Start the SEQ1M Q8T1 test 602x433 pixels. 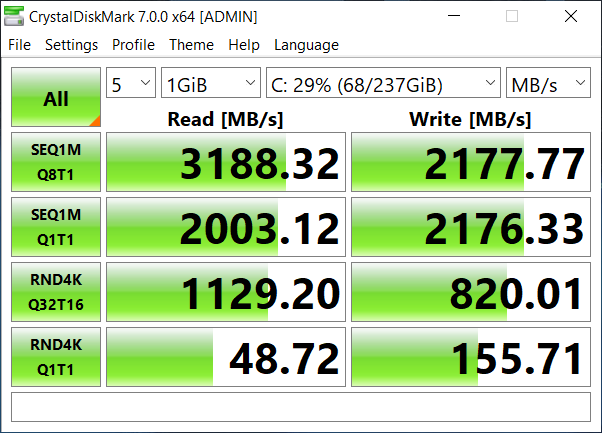click(x=56, y=162)
